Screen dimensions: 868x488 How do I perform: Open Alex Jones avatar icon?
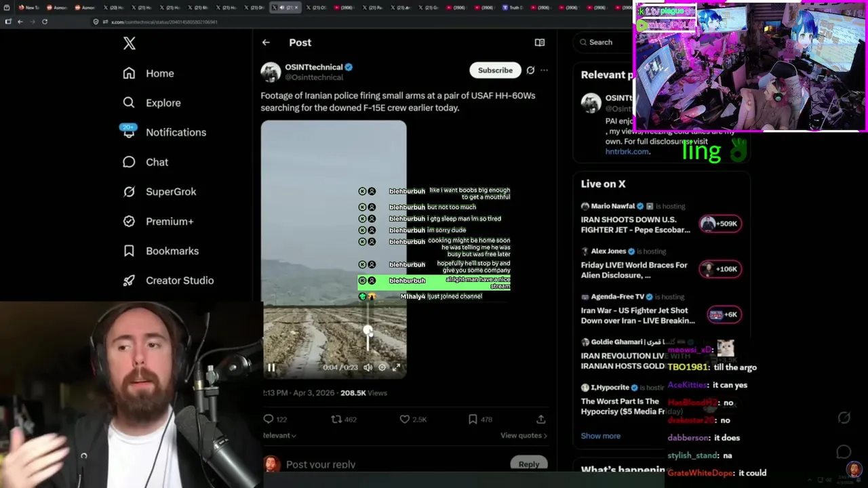585,251
